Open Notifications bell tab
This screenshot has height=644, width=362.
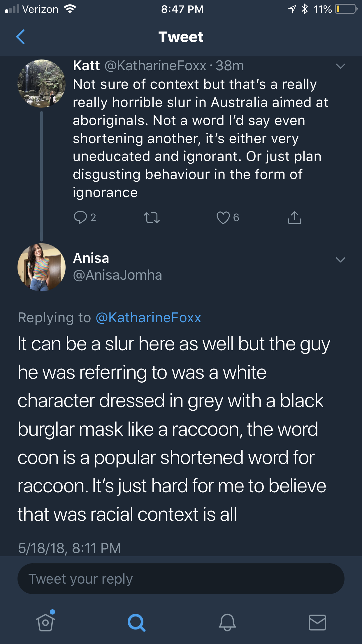tap(227, 622)
